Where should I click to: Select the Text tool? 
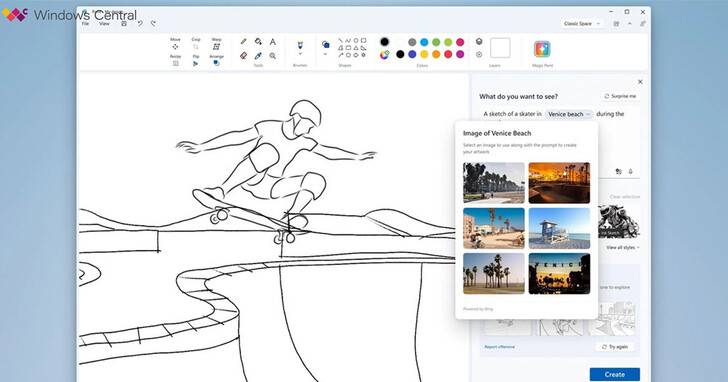pyautogui.click(x=273, y=42)
